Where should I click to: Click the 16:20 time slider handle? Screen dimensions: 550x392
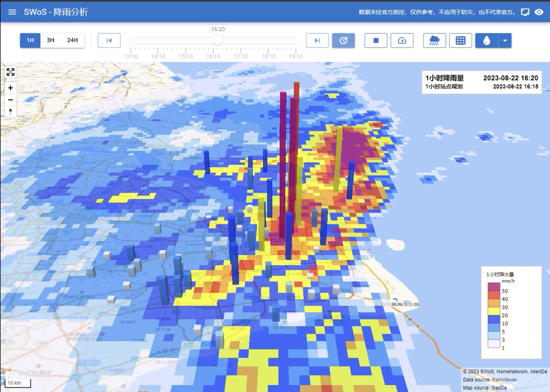218,40
